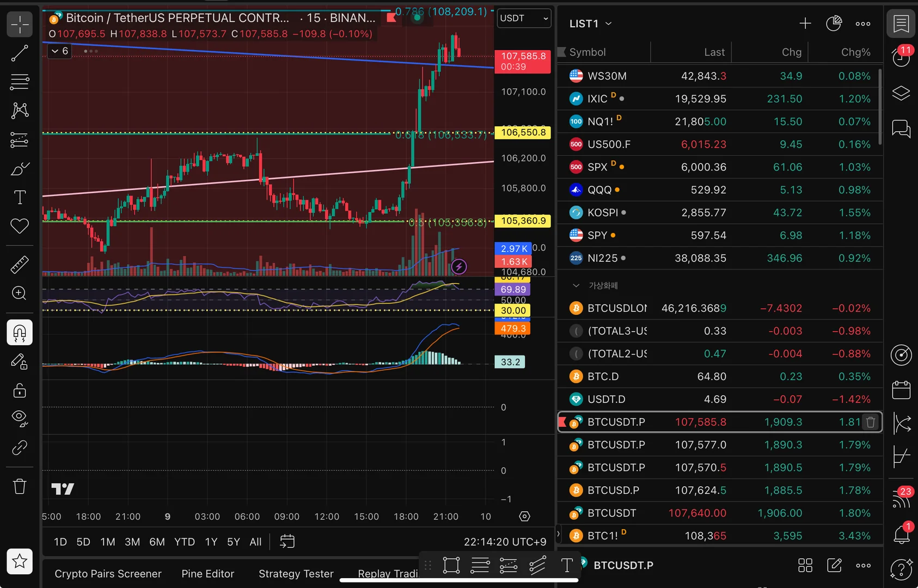This screenshot has width=918, height=588.
Task: Click the go to date calendar icon
Action: tap(287, 542)
